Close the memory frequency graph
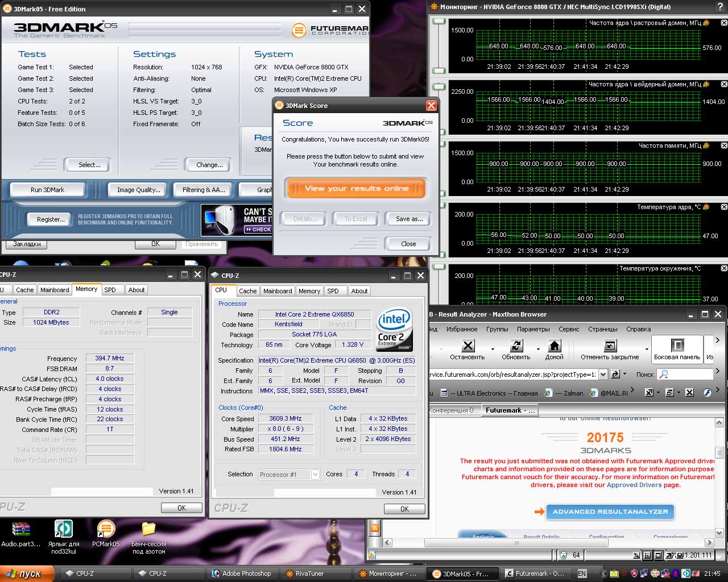Screen dimensions: 728x582 [724, 145]
